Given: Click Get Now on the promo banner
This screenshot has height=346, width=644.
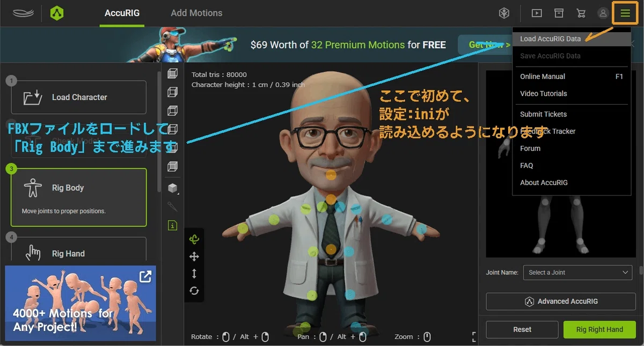Looking at the screenshot, I should 488,45.
